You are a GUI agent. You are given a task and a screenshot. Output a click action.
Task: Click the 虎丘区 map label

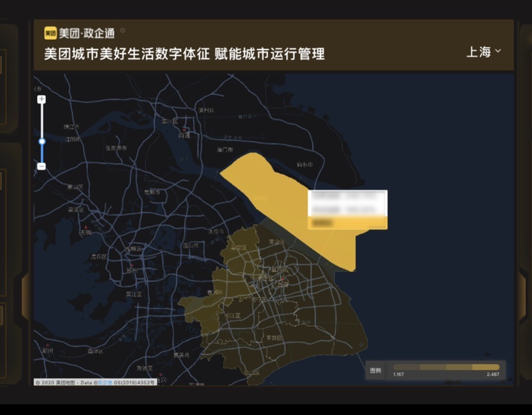tap(98, 256)
